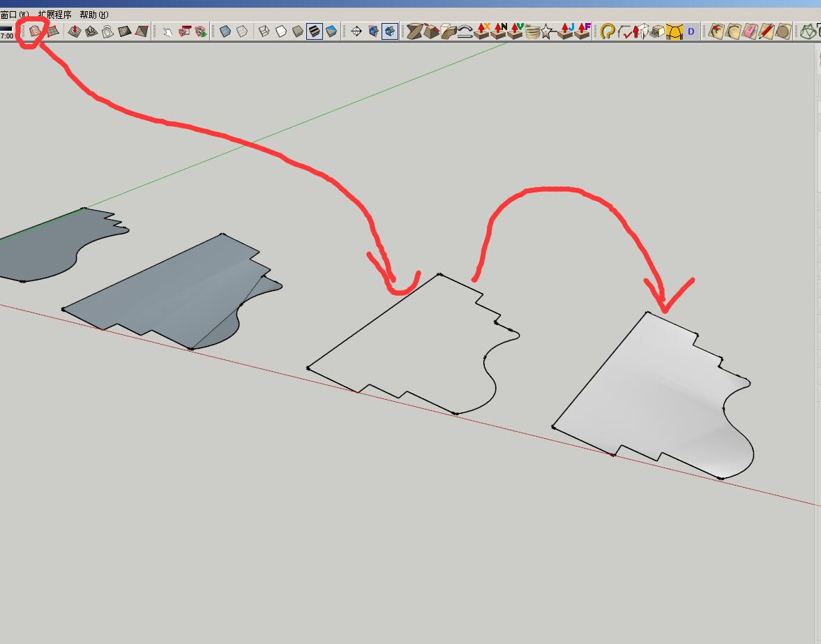
Task: Select the From Contours sandbox tool
Action: pyautogui.click(x=34, y=31)
